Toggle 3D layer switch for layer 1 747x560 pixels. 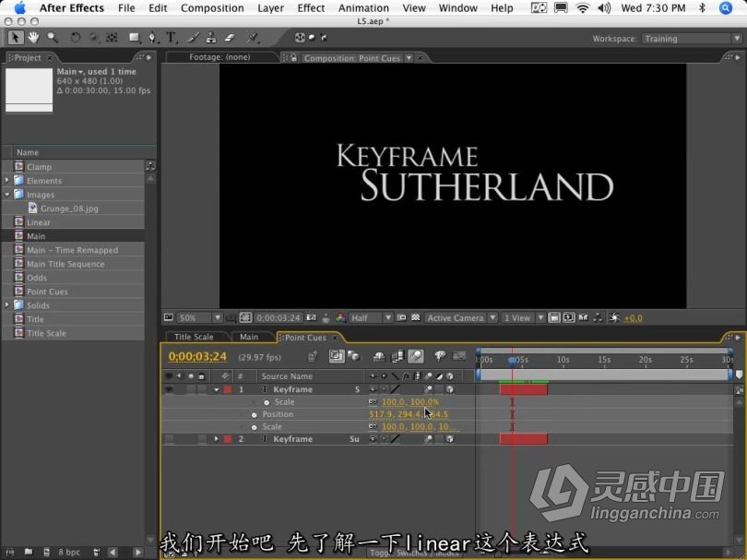(x=449, y=390)
